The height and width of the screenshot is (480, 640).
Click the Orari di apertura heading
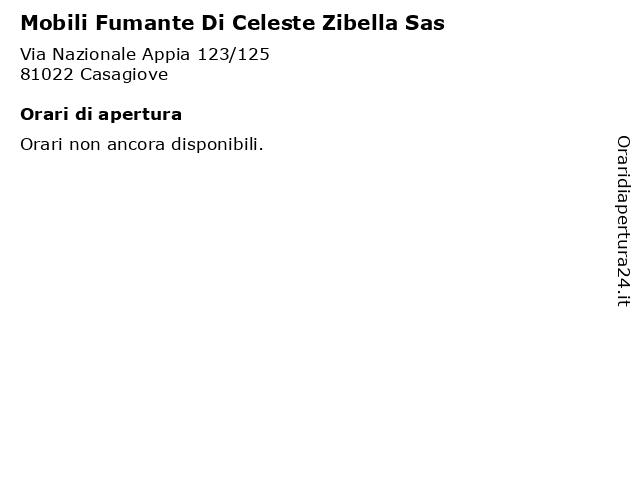click(101, 114)
